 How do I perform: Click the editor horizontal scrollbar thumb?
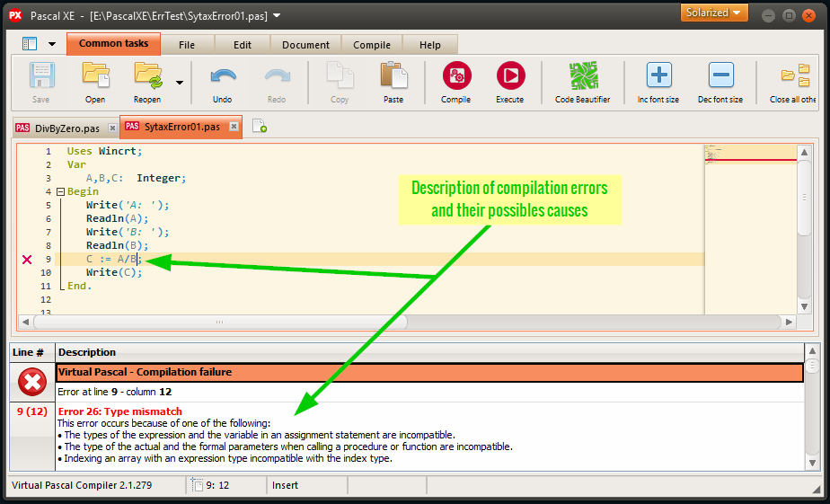pos(220,322)
